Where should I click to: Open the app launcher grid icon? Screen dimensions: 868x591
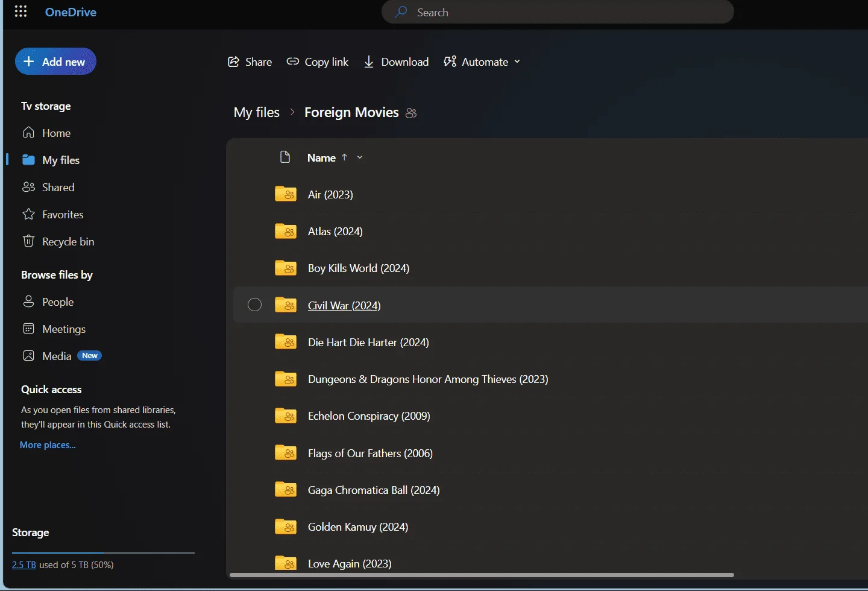click(x=20, y=12)
